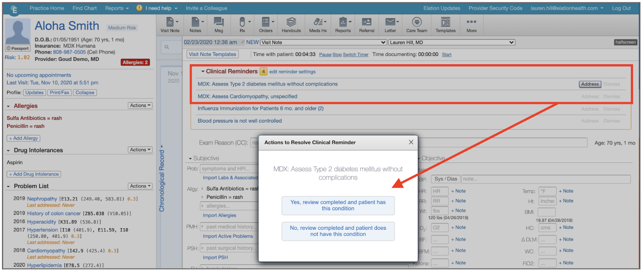Viewport: 644px width, 272px height.
Task: Open the Msg messaging icon
Action: click(219, 25)
